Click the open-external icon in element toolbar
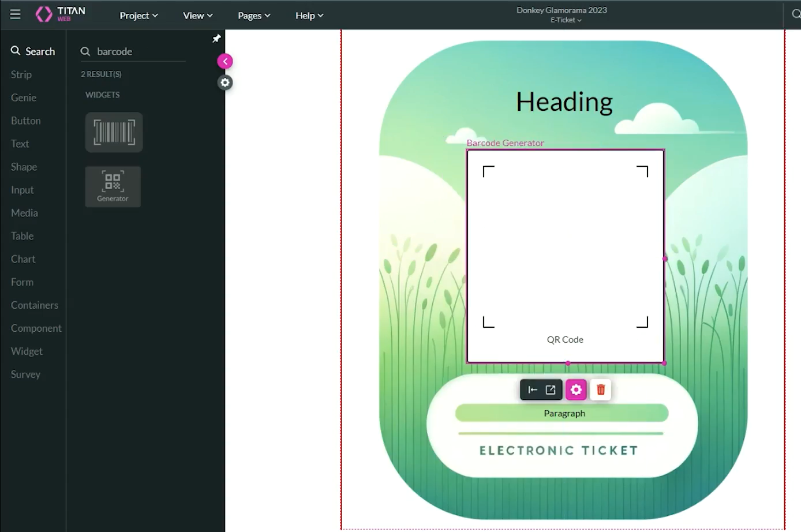This screenshot has width=801, height=532. click(551, 390)
